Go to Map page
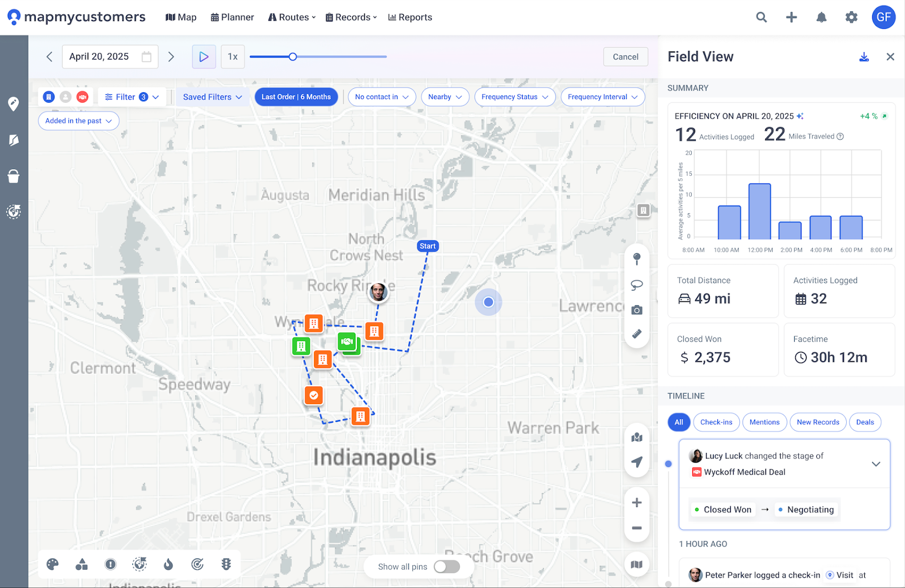The image size is (905, 588). (181, 18)
